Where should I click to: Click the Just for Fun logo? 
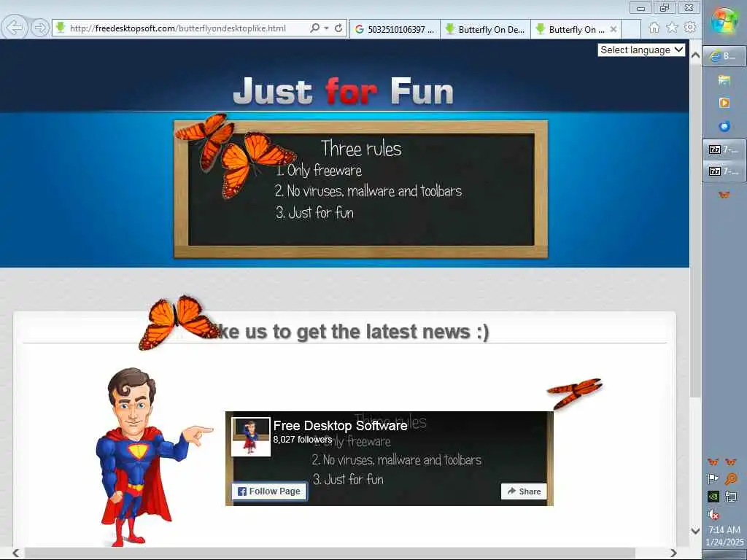coord(343,91)
